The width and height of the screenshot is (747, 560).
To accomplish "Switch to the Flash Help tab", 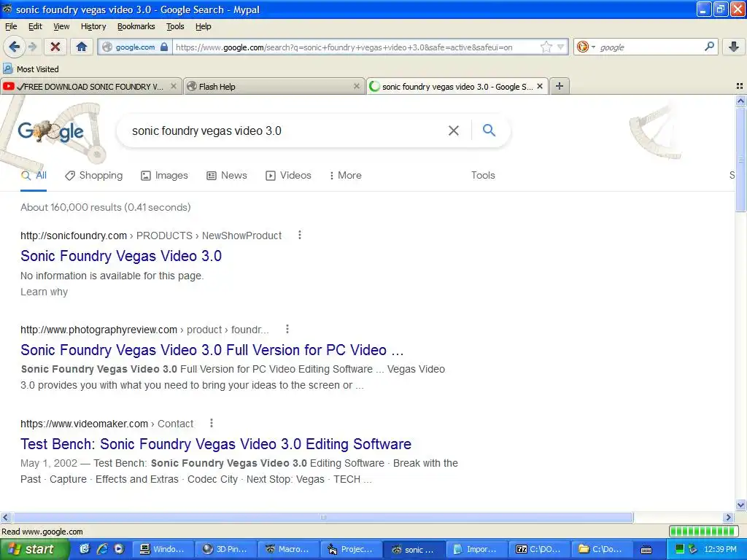I will click(x=273, y=86).
